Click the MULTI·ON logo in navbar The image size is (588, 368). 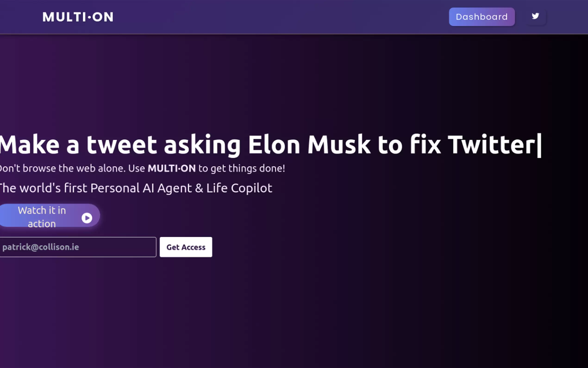tap(78, 17)
